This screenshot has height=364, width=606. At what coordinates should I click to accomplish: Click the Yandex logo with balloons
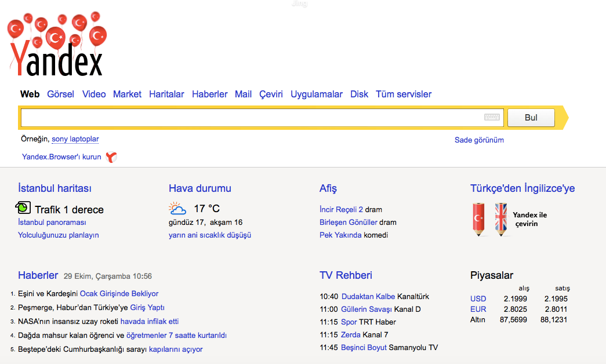coord(57,44)
